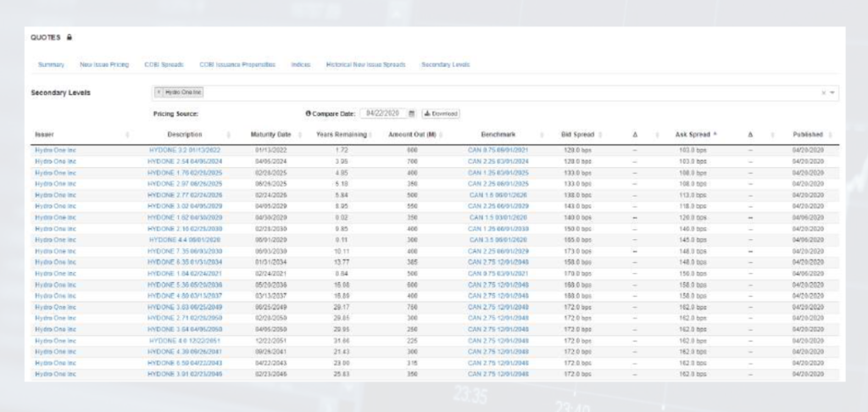Screen dimensions: 868x412
Task: Open HYDONE 3.64 04/05/2050 bond link
Action: tap(185, 330)
